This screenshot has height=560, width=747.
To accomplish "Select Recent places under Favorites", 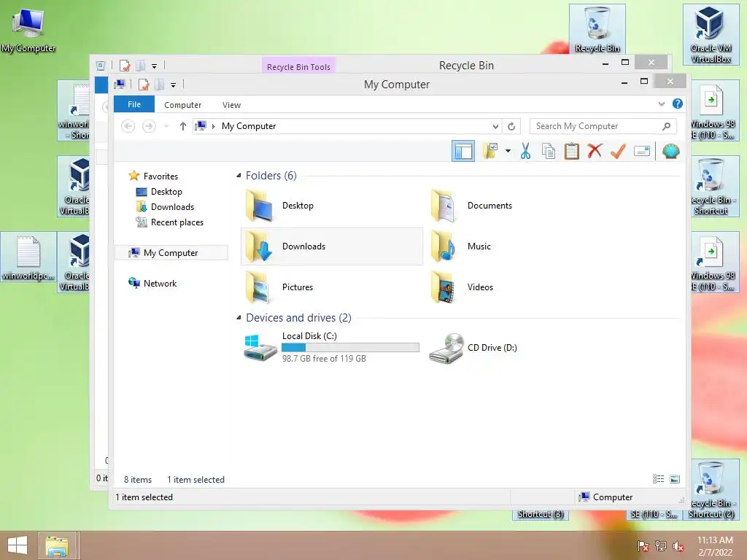I will pyautogui.click(x=177, y=222).
